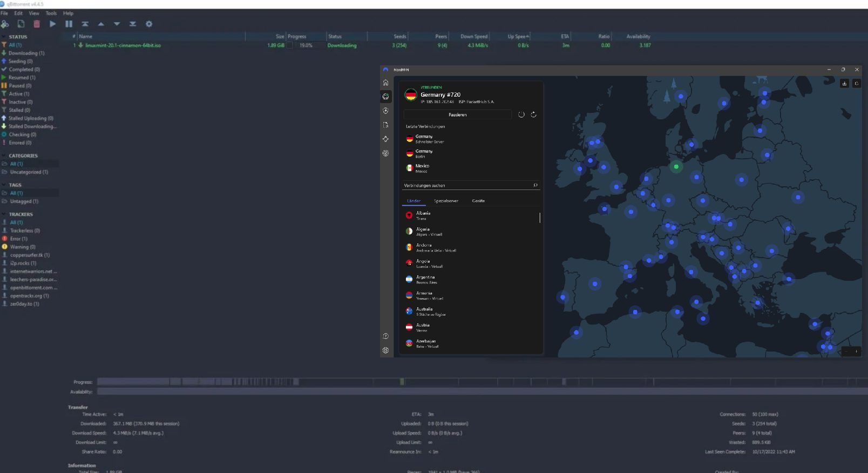Open NordVPN settings gear icon
Viewport: 868px width, 473px height.
(x=385, y=350)
